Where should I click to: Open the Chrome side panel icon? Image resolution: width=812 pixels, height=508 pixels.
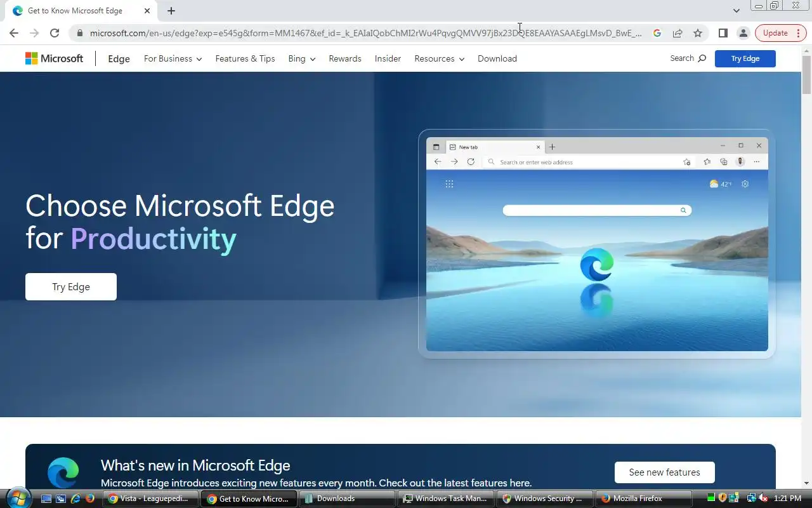[x=723, y=33]
